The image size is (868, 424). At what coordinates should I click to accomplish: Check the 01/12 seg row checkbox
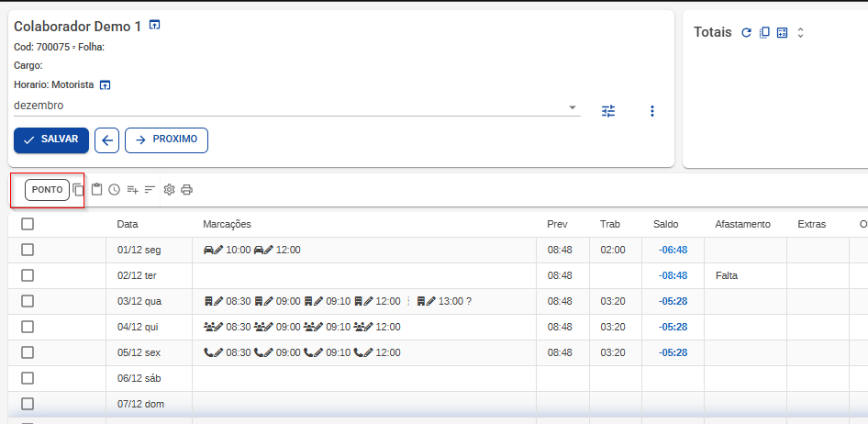click(x=28, y=250)
